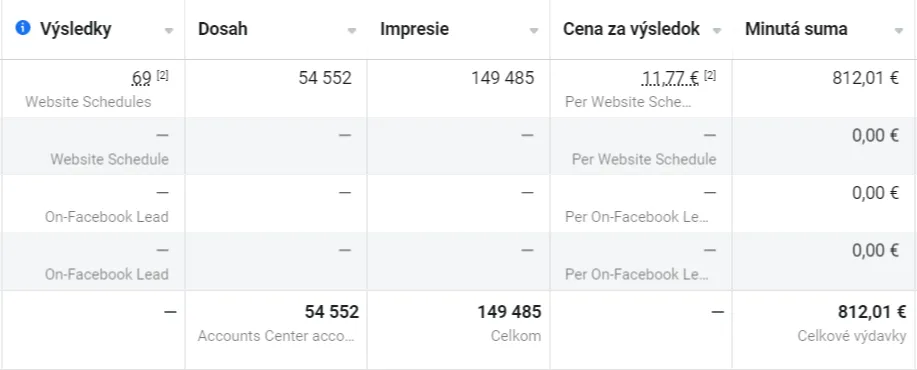
Task: Sort by Cena za výsledok header
Action: click(631, 29)
